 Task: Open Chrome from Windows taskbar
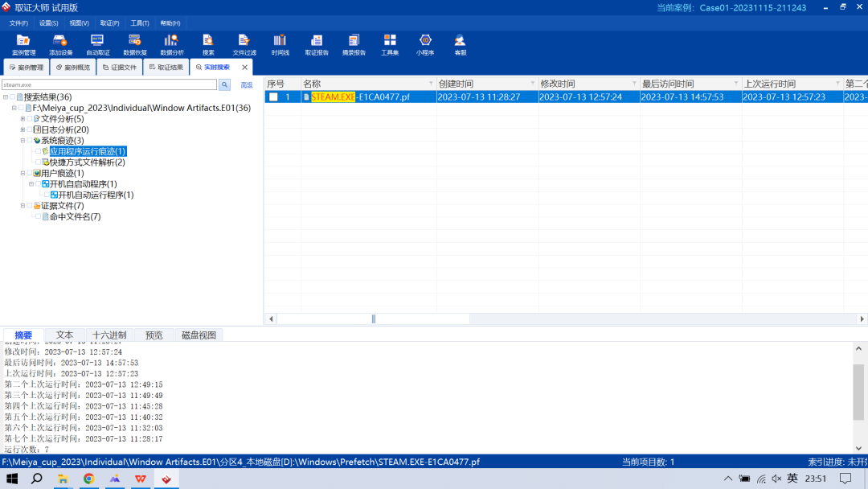(x=88, y=479)
